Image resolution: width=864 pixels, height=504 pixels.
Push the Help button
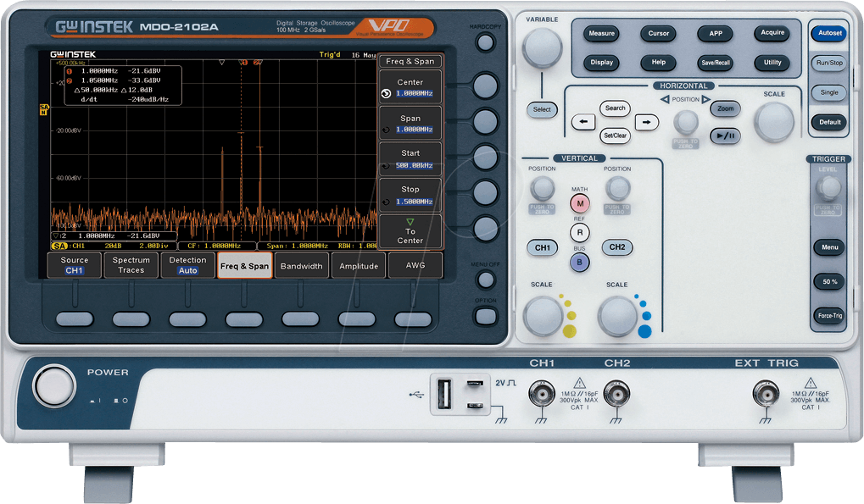(x=659, y=62)
